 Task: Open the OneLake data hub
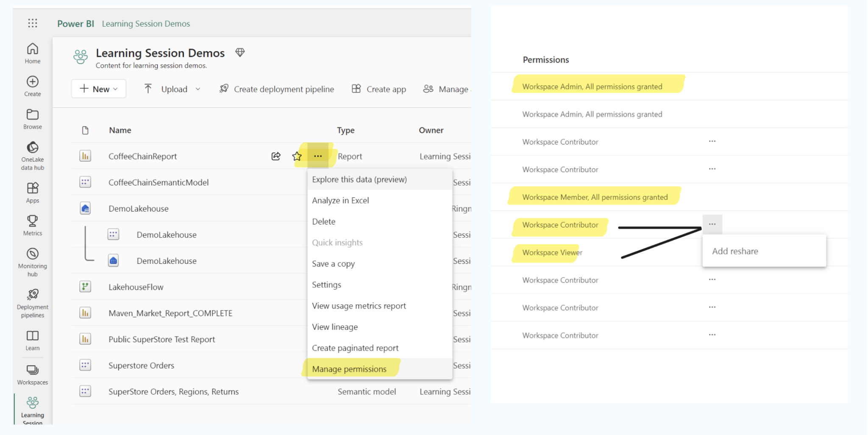[32, 154]
